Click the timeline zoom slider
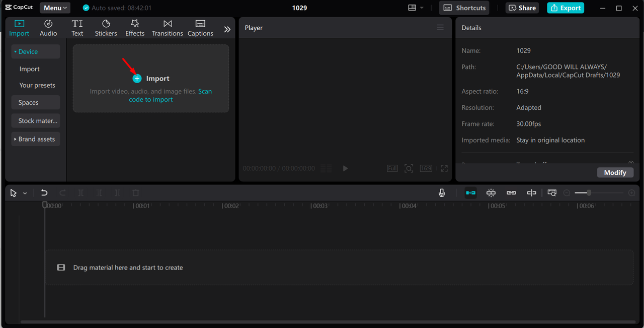The image size is (644, 328). coord(589,193)
